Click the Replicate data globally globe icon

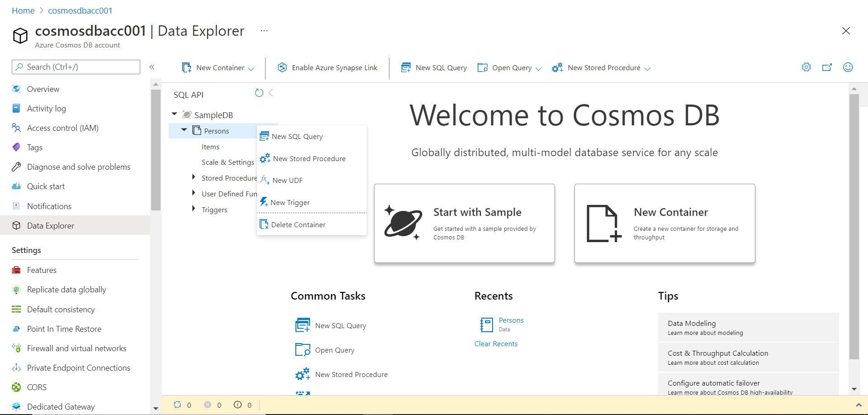(16, 290)
